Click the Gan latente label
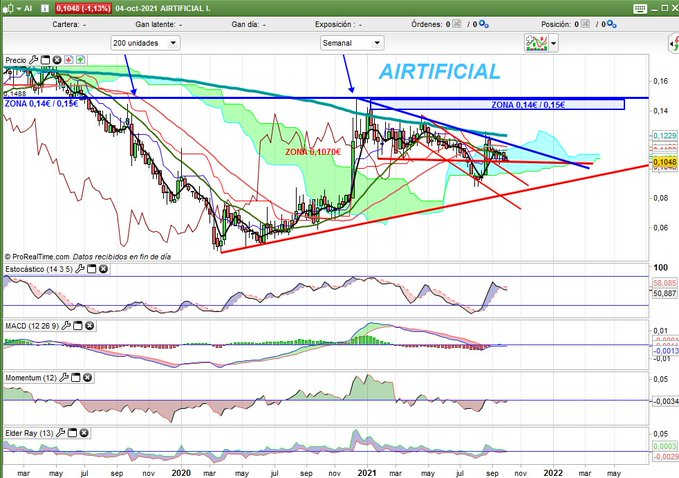Viewport: 679px width, 478px height. (155, 25)
